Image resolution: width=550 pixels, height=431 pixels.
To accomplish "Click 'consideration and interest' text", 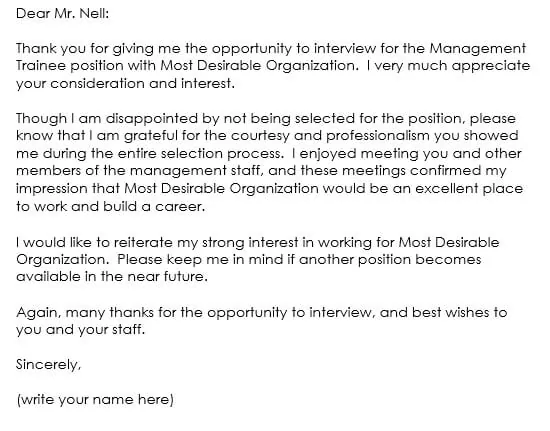I will pos(141,83).
